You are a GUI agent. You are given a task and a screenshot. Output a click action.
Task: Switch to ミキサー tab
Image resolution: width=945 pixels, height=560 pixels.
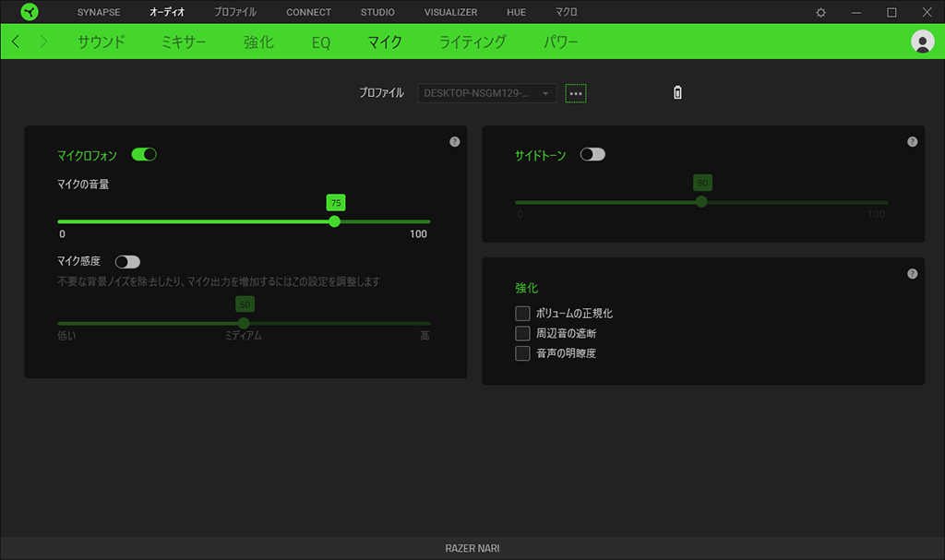tap(184, 42)
